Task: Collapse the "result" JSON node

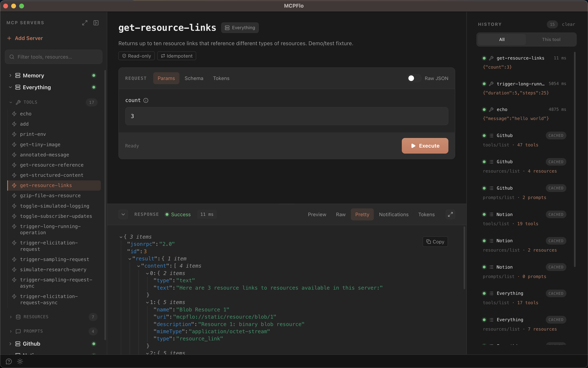Action: coord(130,259)
